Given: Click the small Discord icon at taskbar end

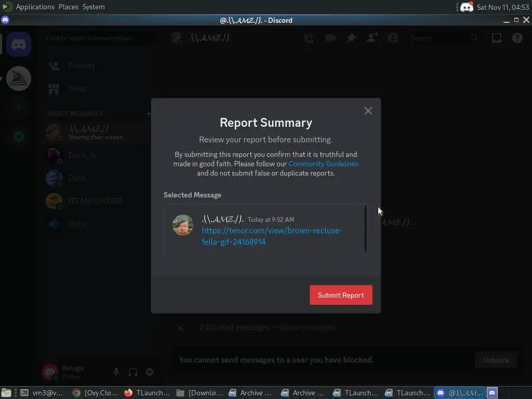Looking at the screenshot, I should (x=493, y=393).
